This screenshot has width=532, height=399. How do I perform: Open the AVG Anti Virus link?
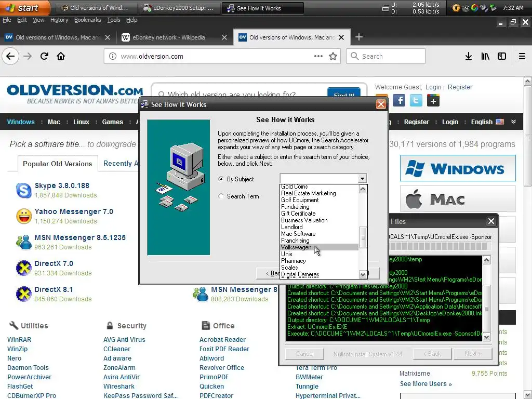click(124, 340)
